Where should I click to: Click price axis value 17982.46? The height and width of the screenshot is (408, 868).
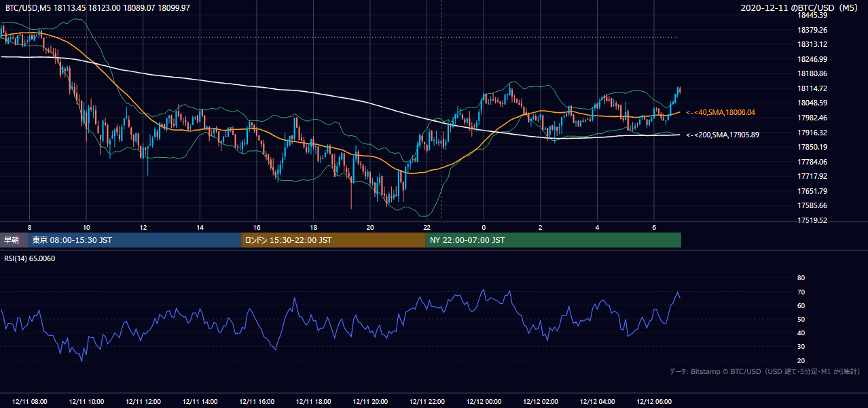tap(812, 118)
